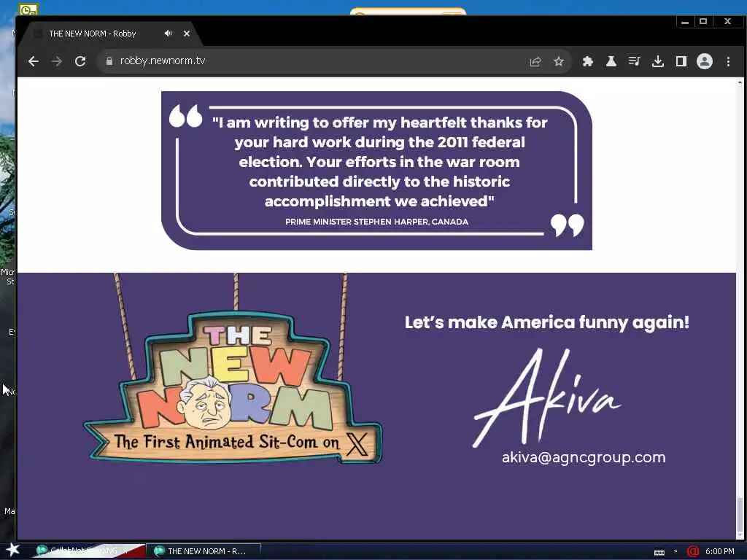Screen dimensions: 747x560
Task: Maximize the browser window
Action: 703,22
